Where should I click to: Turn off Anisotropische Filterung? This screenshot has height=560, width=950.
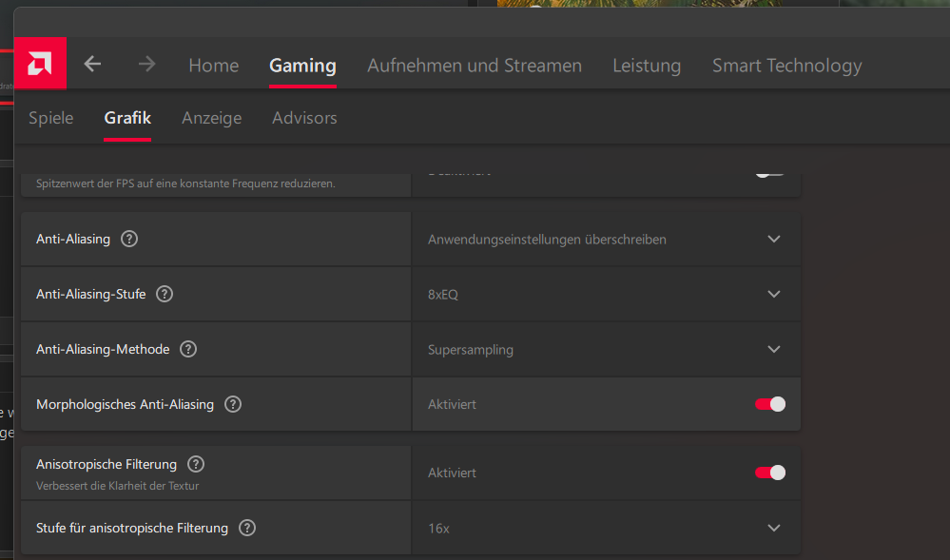point(769,473)
